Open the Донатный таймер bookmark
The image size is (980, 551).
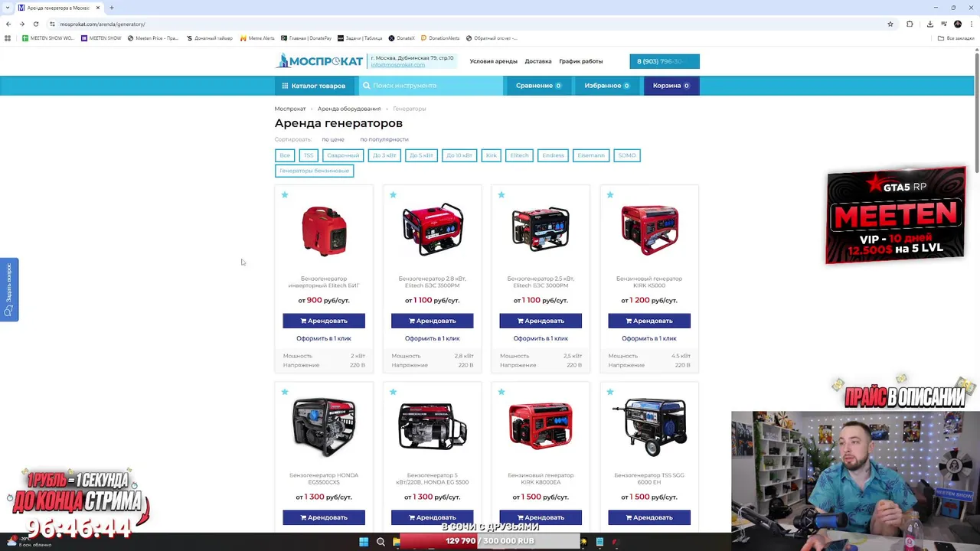tap(209, 38)
